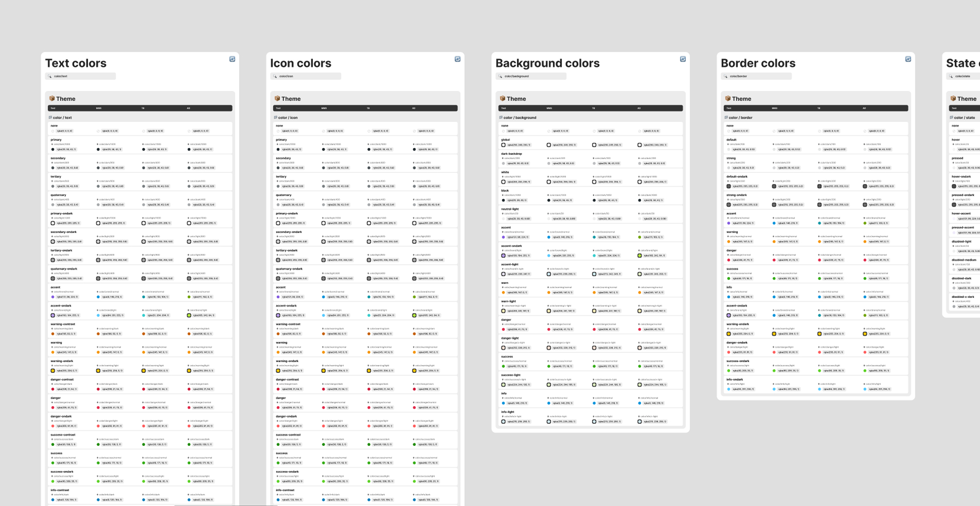Click the color/text search field

81,76
